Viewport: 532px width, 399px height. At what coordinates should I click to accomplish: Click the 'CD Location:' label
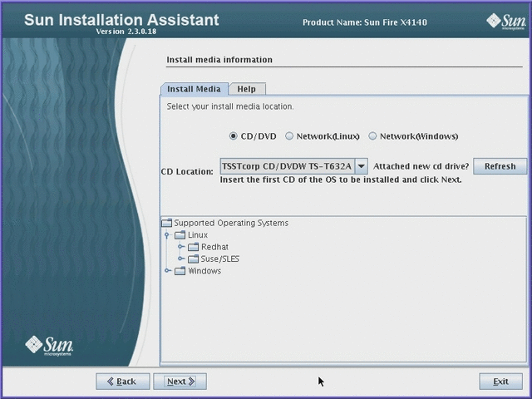[x=187, y=171]
